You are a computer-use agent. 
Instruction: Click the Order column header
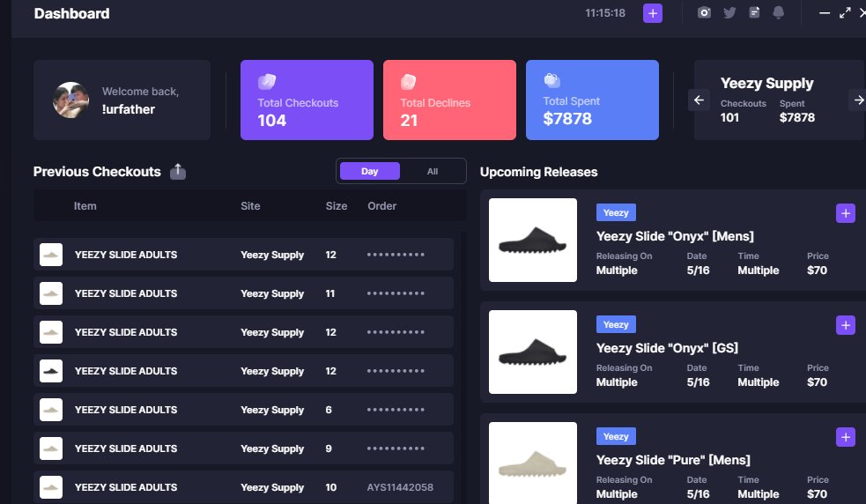382,205
